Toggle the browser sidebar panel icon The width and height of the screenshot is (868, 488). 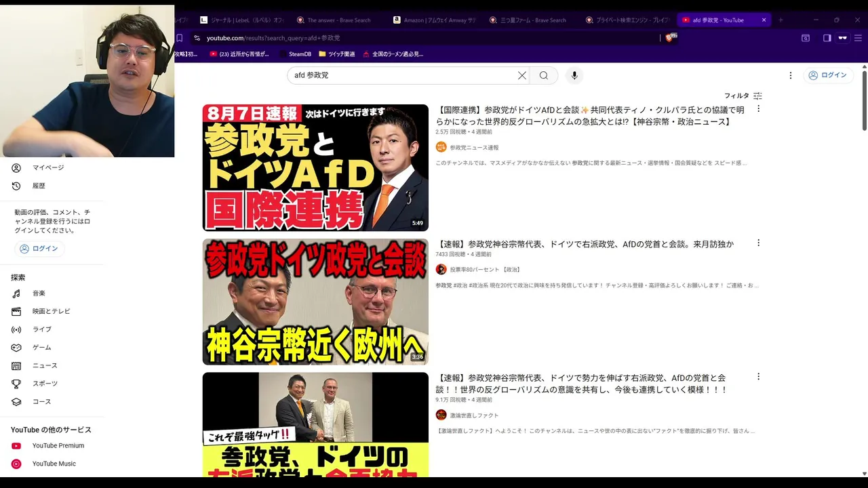tap(827, 38)
